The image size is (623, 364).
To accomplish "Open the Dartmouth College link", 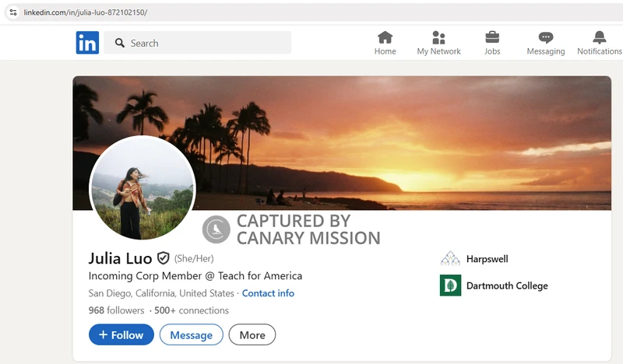I will pyautogui.click(x=507, y=285).
